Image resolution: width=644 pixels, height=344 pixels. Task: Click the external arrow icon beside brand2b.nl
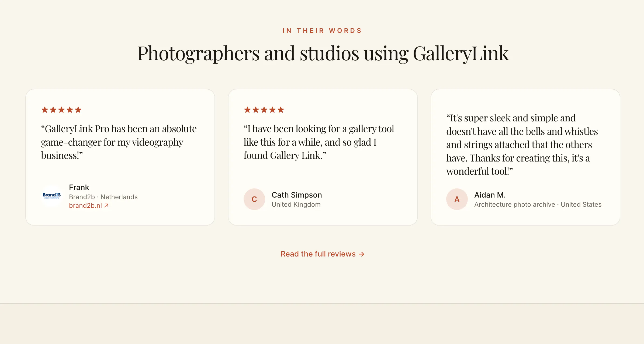pyautogui.click(x=106, y=206)
